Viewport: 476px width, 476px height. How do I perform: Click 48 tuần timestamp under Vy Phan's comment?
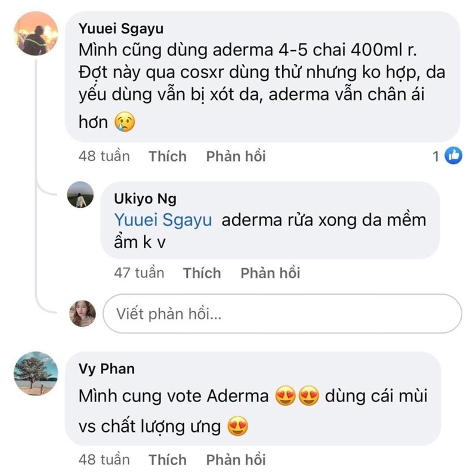(104, 460)
